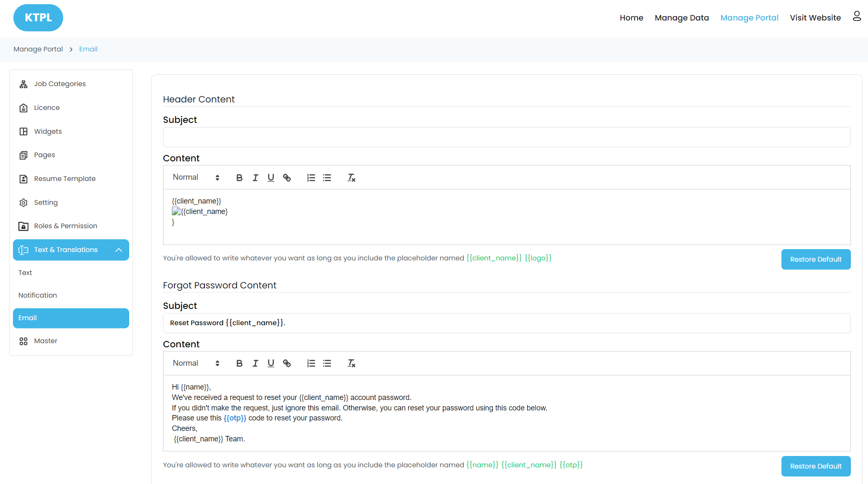Insert link in Header Content editor
Screen dimensions: 868x484
287,178
